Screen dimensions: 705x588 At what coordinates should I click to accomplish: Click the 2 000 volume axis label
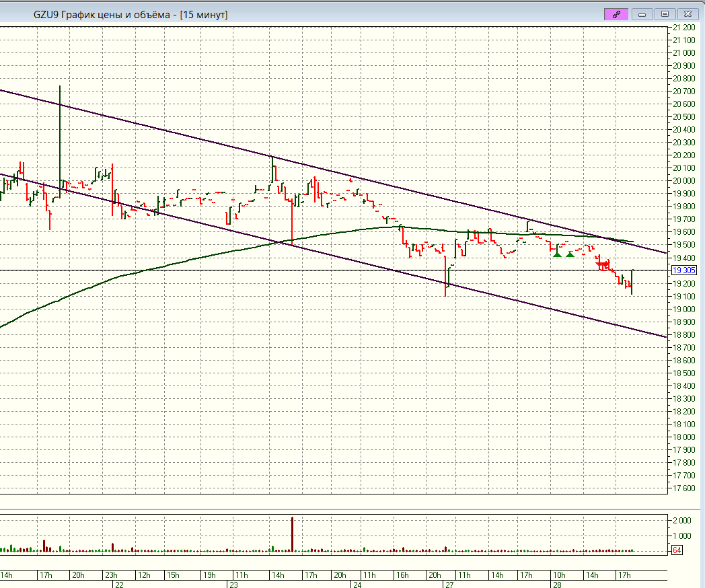[x=684, y=521]
